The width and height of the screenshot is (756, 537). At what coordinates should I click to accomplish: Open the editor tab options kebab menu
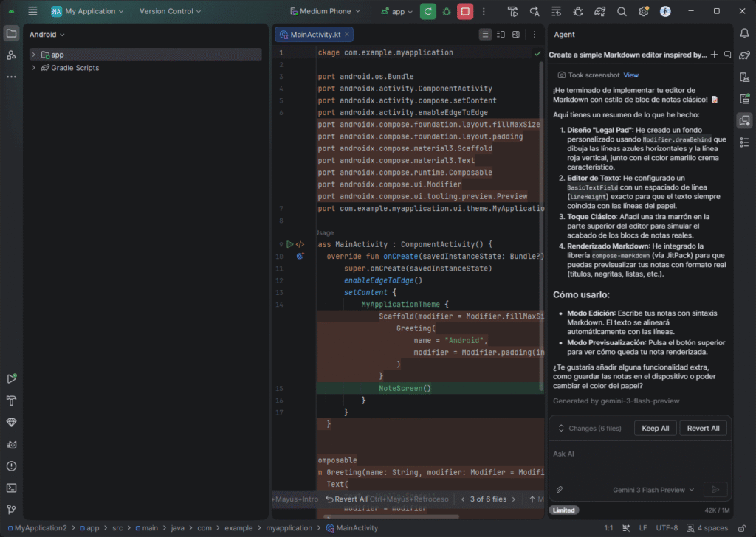tap(535, 34)
